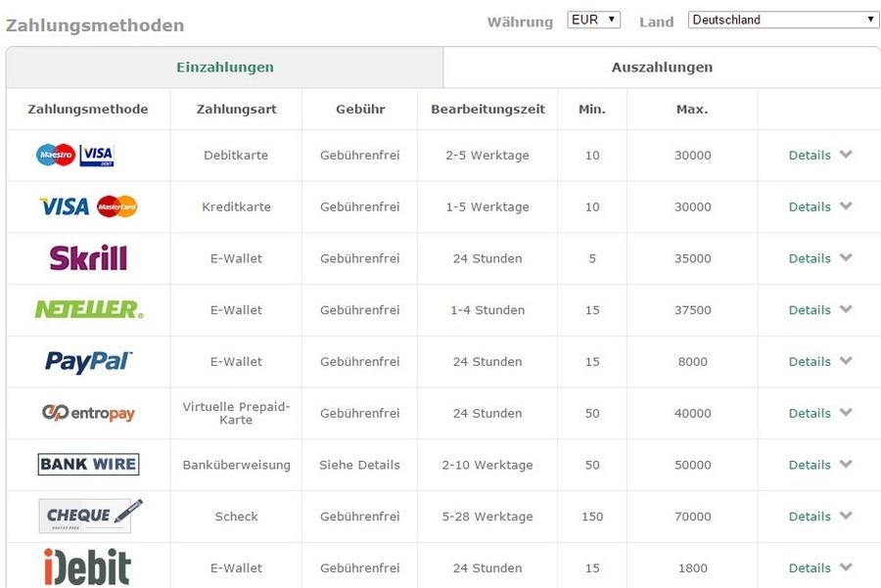
Task: Expand details chevron for iDebit row
Action: [x=846, y=567]
